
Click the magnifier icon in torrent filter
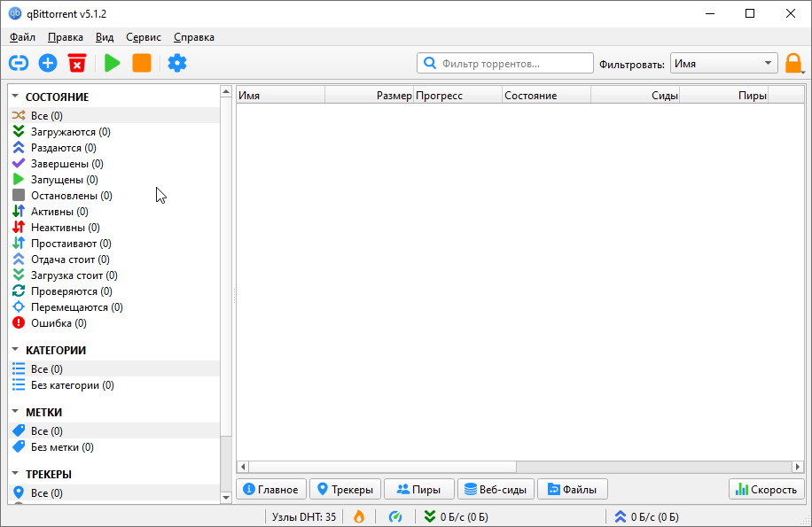pos(429,63)
